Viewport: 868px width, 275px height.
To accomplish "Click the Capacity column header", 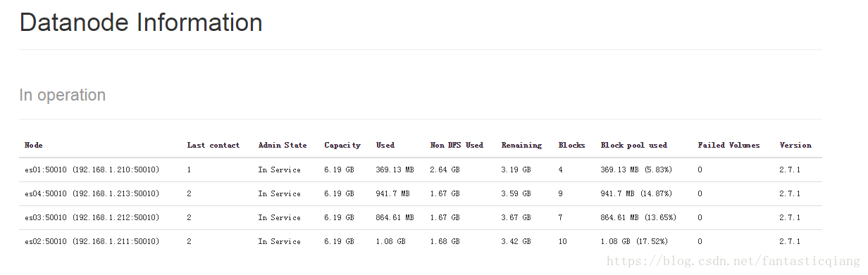I will pos(342,146).
